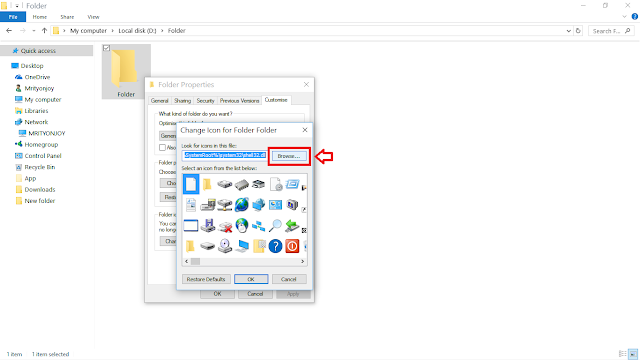Click Cancel in Change Icon dialog
640x360 pixels.
pos(289,279)
